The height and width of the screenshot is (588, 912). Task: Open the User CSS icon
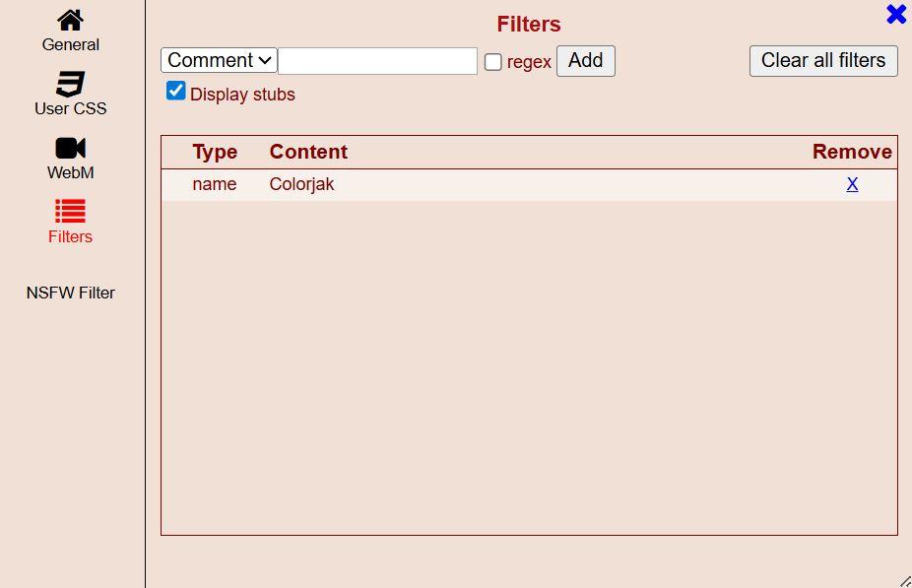tap(70, 84)
